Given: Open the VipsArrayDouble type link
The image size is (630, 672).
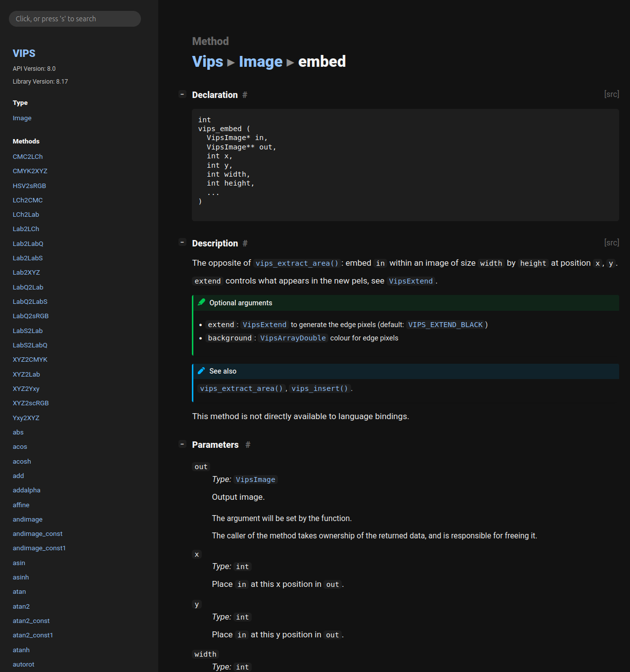Looking at the screenshot, I should (x=293, y=338).
